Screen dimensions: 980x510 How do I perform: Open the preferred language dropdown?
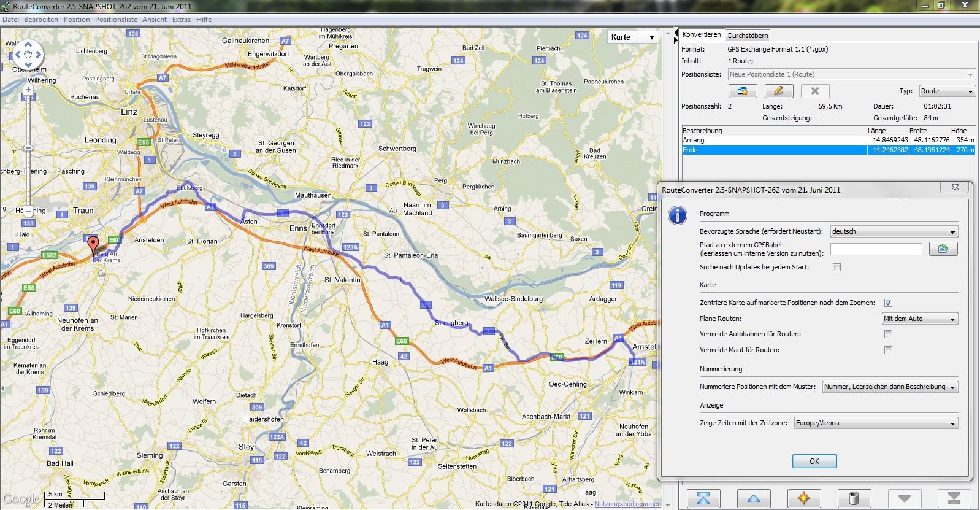coord(894,231)
